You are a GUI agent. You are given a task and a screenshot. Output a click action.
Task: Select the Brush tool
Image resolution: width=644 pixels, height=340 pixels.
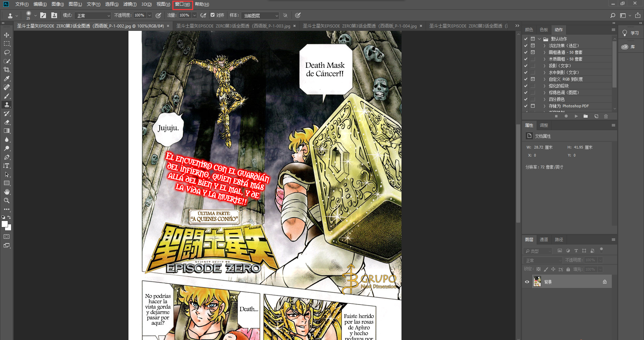(x=7, y=96)
